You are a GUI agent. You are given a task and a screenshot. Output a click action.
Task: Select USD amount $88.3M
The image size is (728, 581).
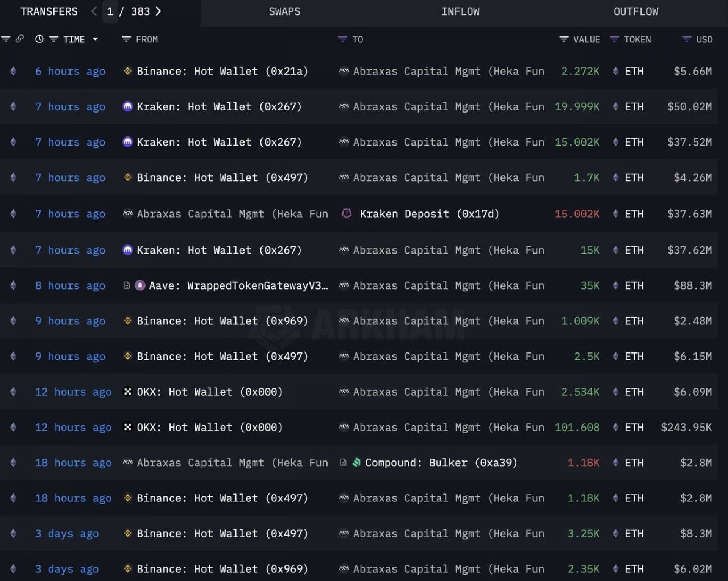coord(692,286)
